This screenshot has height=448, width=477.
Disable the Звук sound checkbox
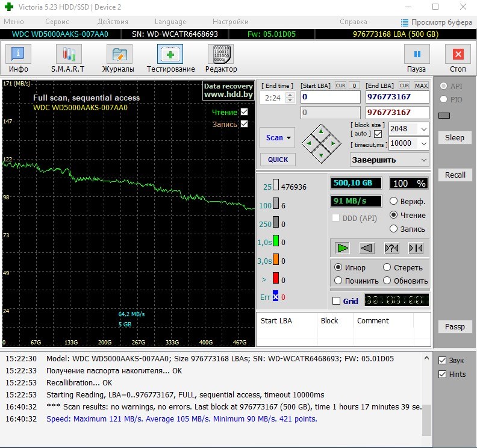click(443, 360)
